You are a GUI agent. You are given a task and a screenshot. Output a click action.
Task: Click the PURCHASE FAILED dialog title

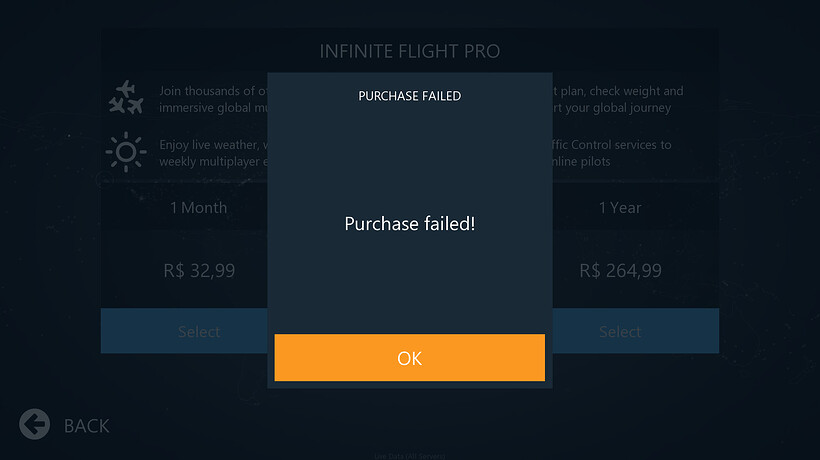click(410, 96)
